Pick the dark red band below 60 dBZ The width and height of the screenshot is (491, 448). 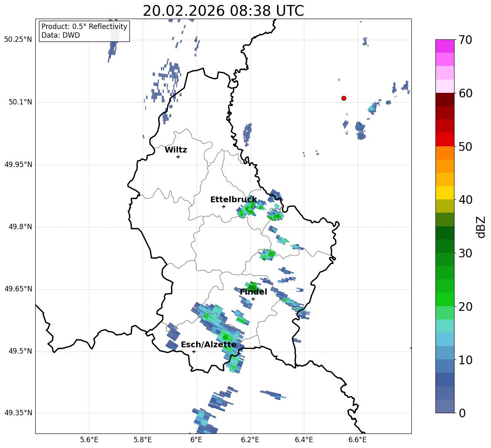coord(445,99)
